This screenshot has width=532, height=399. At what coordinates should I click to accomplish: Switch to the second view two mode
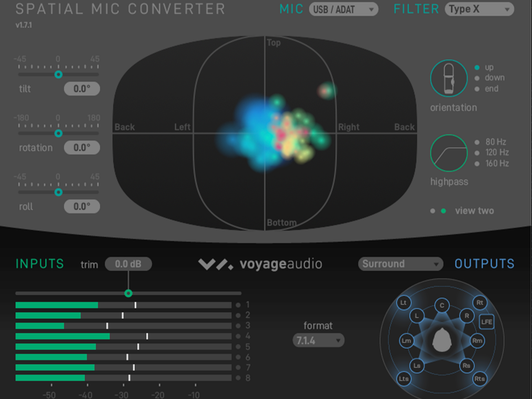[x=443, y=211]
